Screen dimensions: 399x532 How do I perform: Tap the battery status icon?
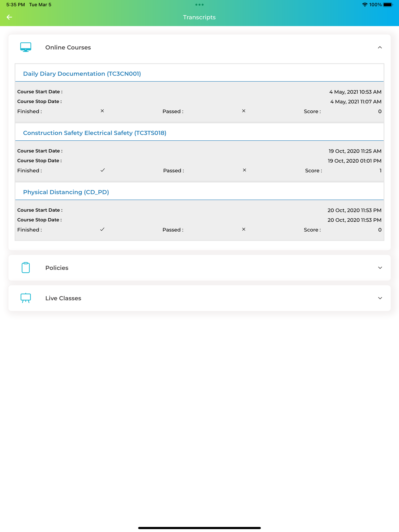[388, 4]
